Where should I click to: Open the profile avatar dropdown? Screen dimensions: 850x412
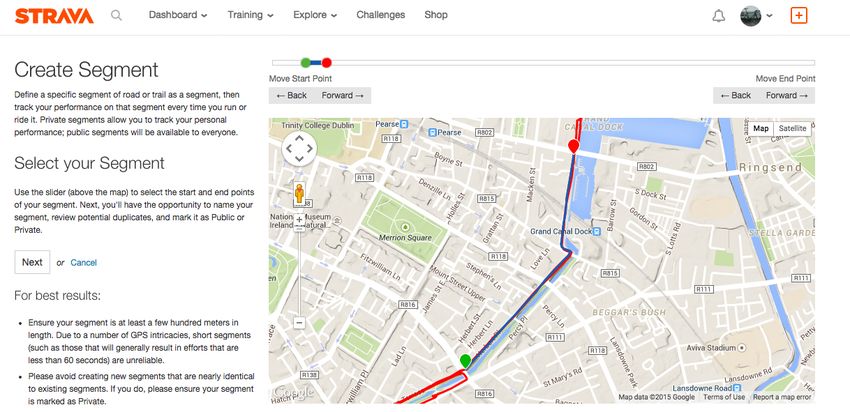point(756,16)
